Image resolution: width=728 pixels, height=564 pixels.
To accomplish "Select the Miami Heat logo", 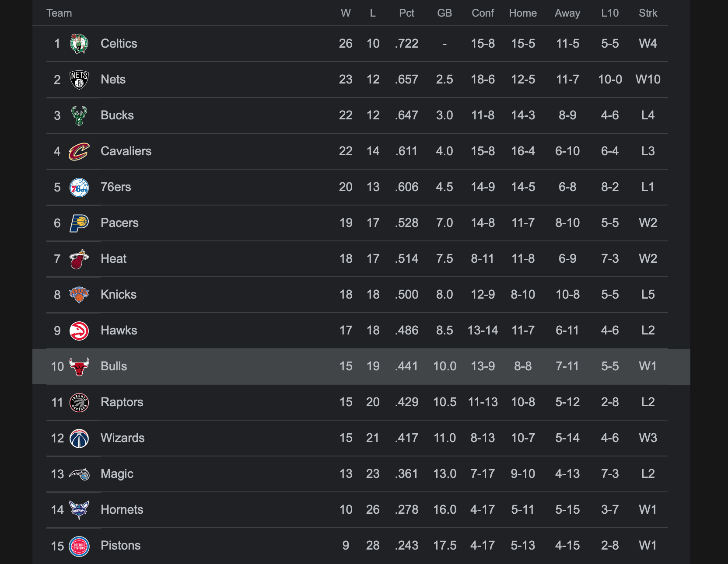I will (79, 259).
